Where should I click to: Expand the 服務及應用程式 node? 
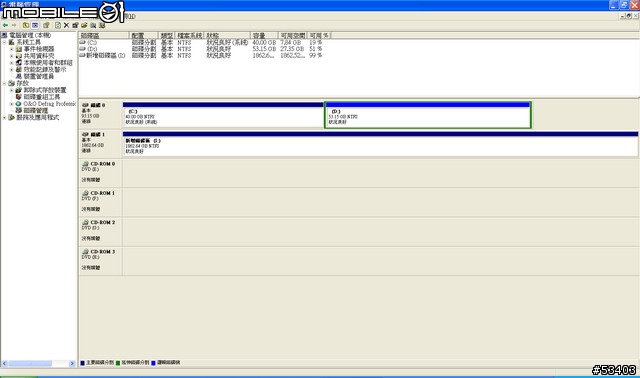point(4,118)
